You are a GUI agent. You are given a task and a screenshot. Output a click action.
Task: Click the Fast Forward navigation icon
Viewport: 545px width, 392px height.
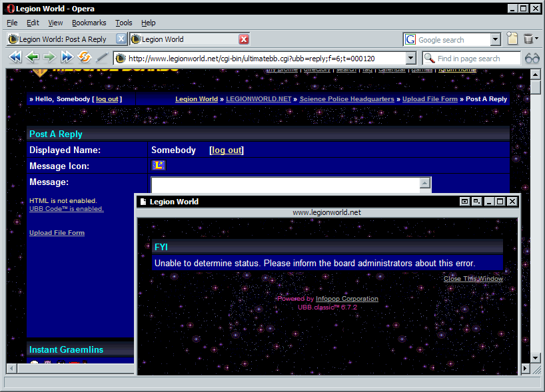tap(67, 57)
